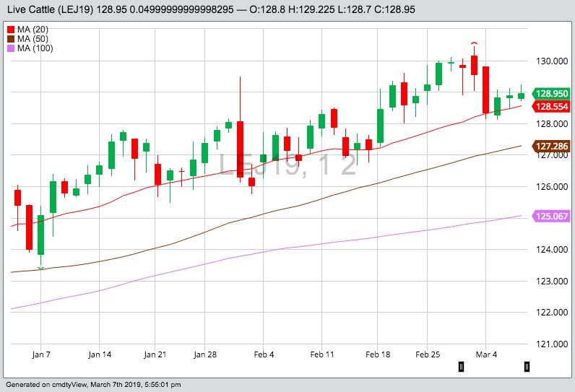Toggle the MA (100) legend label

pyautogui.click(x=35, y=48)
